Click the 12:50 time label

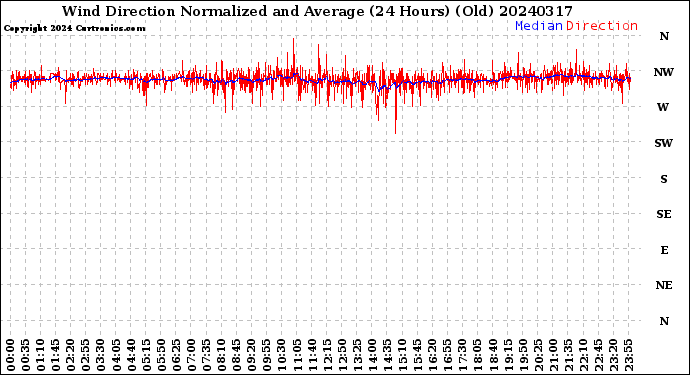tap(342, 355)
